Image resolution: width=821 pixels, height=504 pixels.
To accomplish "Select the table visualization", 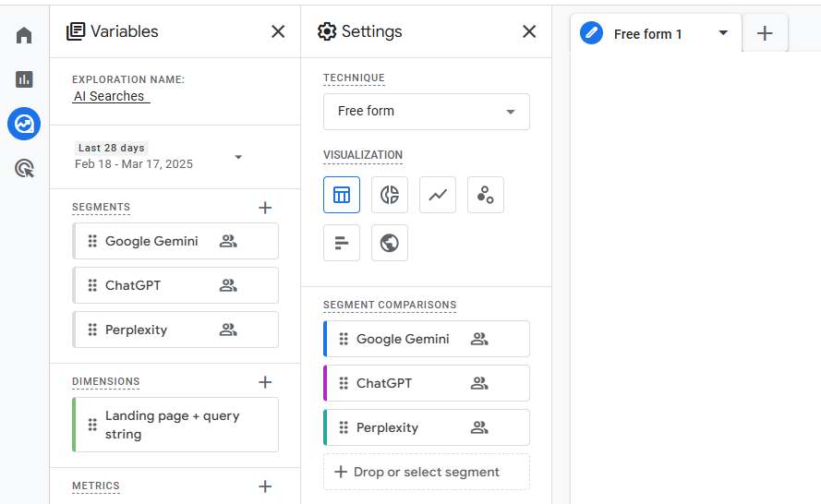I will point(342,195).
